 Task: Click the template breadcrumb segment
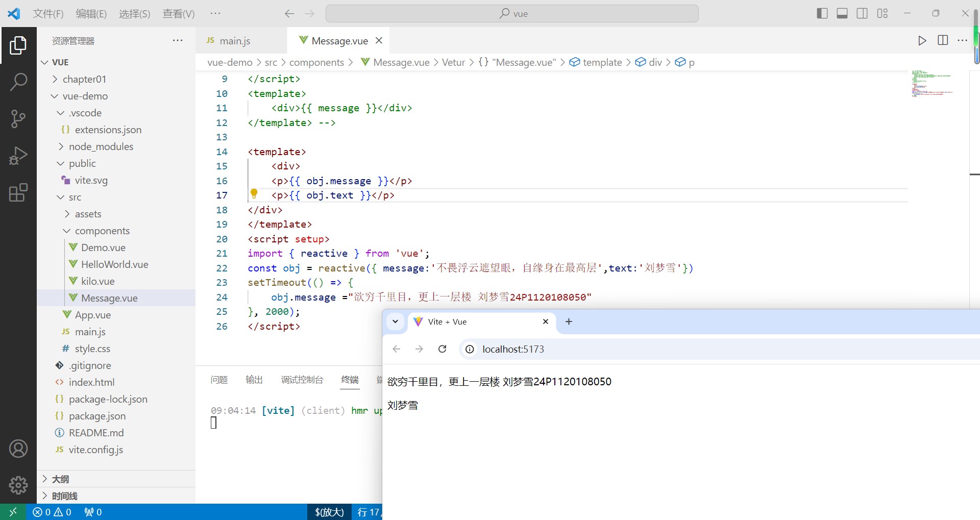[x=602, y=62]
